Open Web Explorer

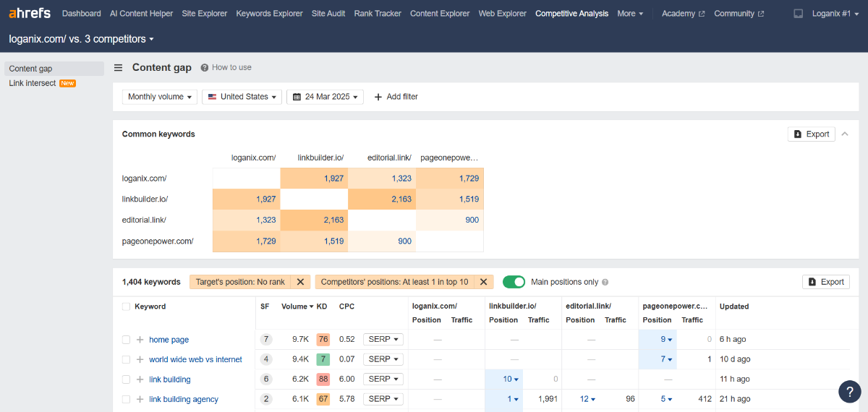tap(503, 14)
